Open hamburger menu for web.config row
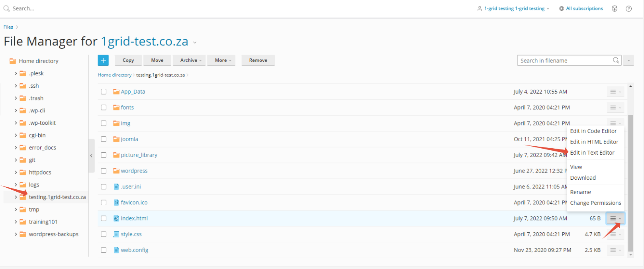 (615, 250)
